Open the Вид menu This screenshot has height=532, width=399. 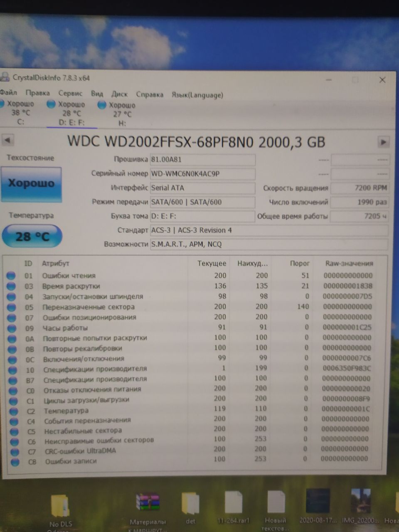pos(97,94)
